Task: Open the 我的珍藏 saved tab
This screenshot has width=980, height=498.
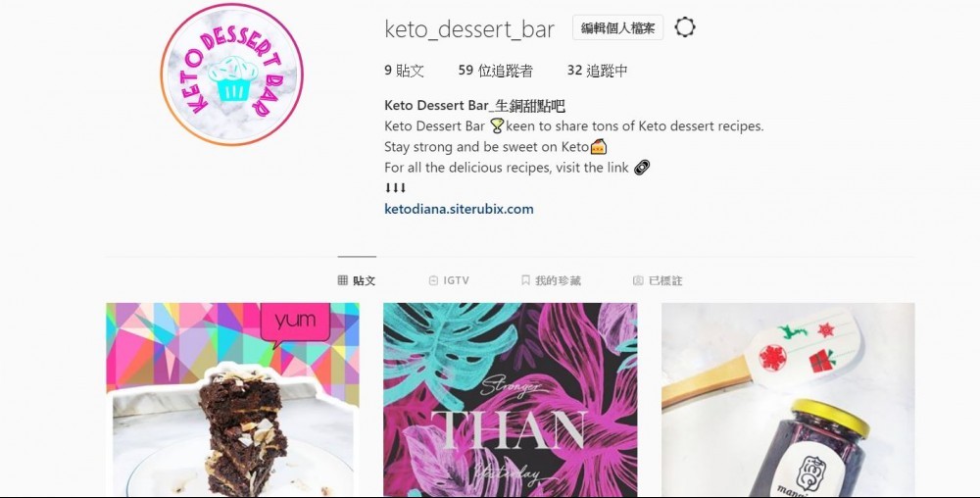Action: [x=551, y=280]
